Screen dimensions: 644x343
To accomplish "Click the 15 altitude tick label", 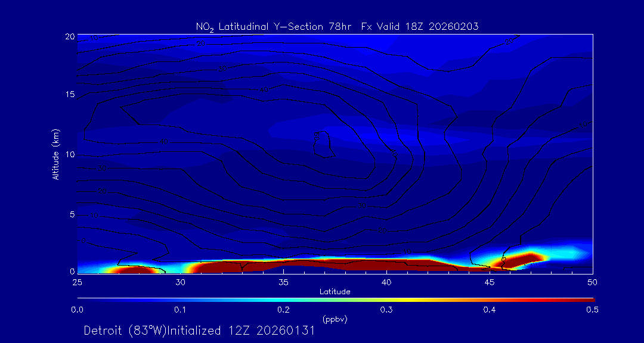I will coord(69,95).
